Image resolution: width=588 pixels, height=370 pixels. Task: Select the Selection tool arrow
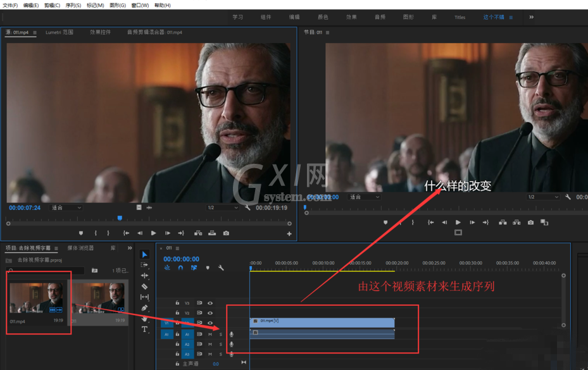tap(144, 254)
